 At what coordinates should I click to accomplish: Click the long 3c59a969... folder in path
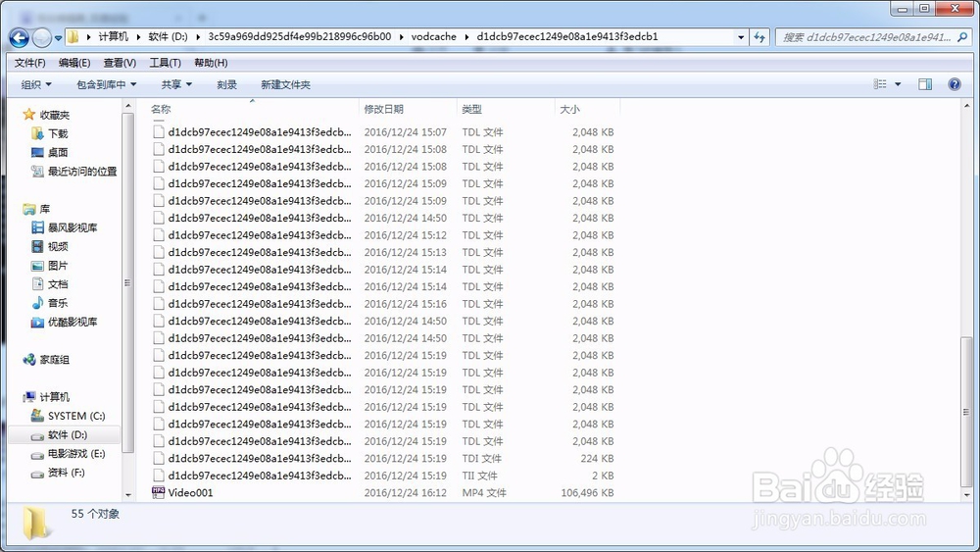tap(299, 37)
